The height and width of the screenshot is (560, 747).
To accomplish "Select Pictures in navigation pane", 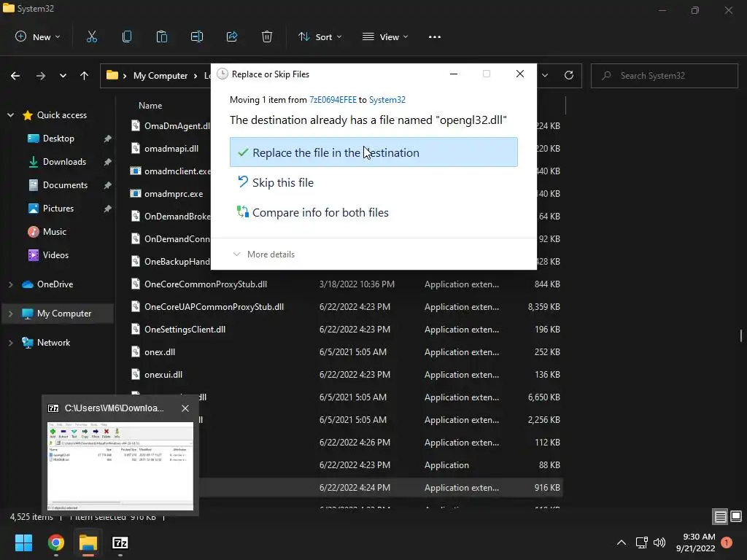I will [58, 209].
